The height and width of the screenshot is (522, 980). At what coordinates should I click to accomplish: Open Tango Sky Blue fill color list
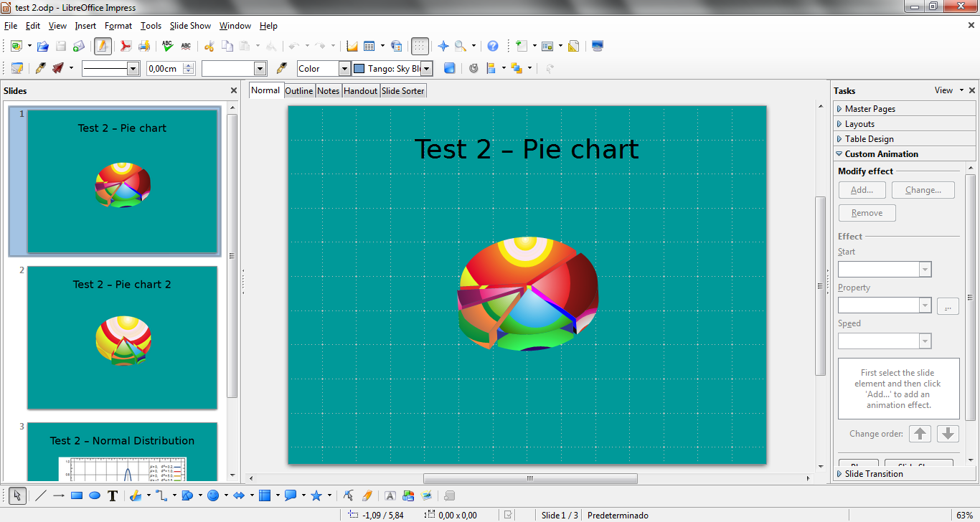click(427, 69)
